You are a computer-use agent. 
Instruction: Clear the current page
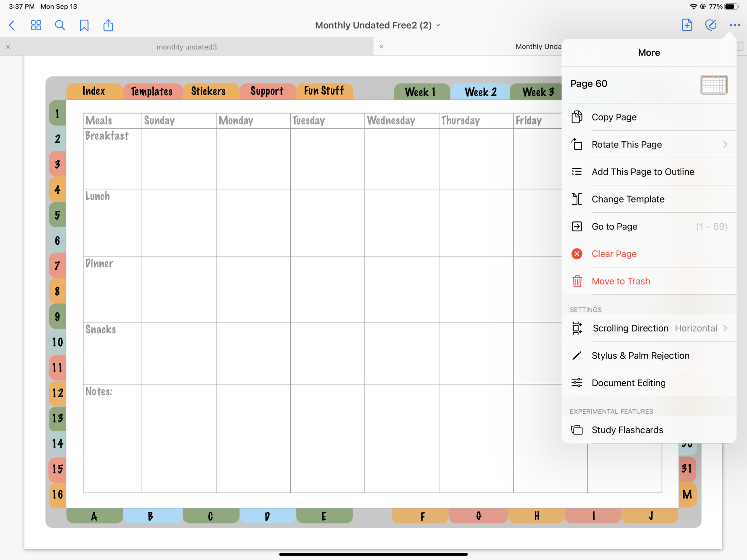(x=614, y=254)
